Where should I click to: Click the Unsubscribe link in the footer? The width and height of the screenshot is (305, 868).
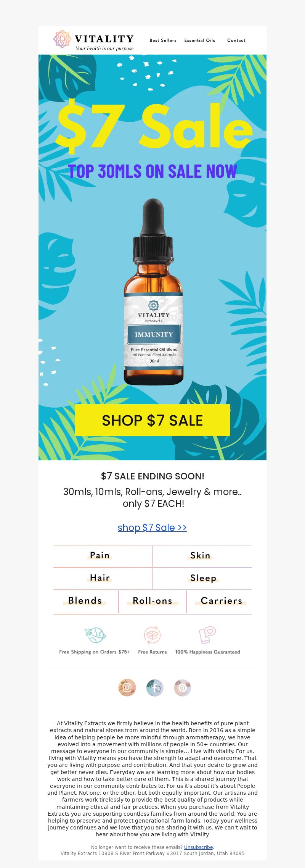pos(198,847)
